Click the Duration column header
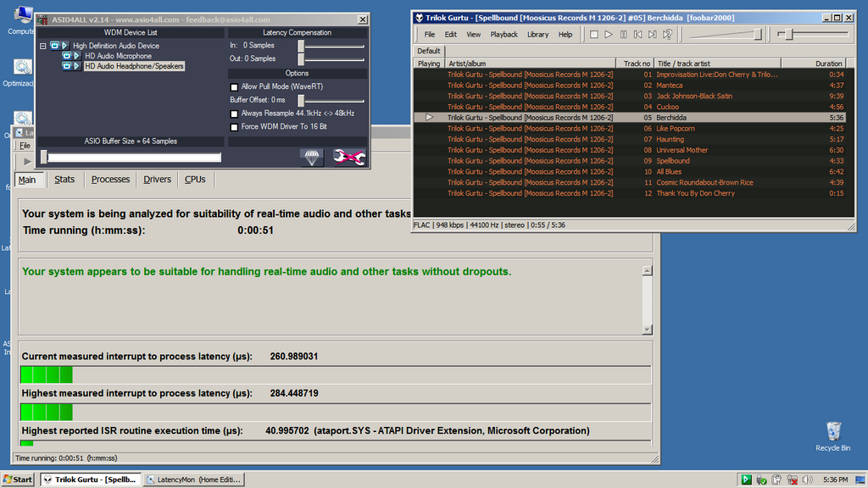The height and width of the screenshot is (488, 868). pyautogui.click(x=814, y=64)
